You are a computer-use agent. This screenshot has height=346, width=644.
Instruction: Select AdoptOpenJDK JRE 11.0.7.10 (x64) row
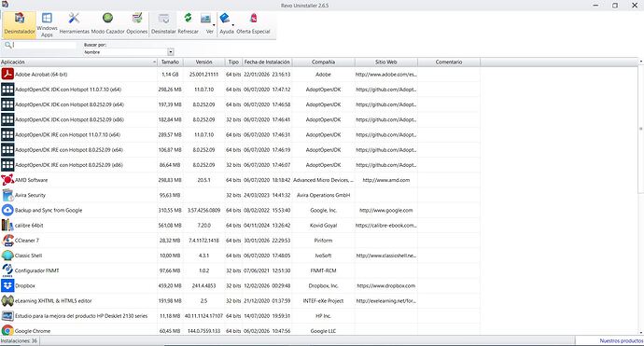click(x=240, y=134)
